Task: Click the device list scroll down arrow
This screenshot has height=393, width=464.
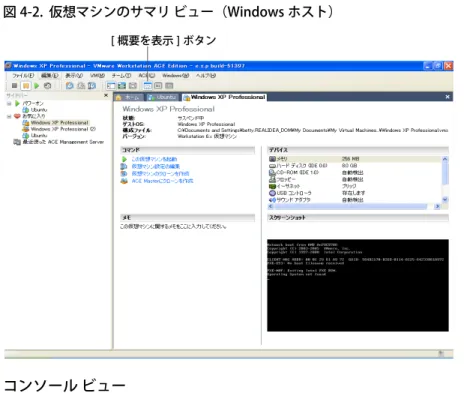Action: pyautogui.click(x=445, y=199)
